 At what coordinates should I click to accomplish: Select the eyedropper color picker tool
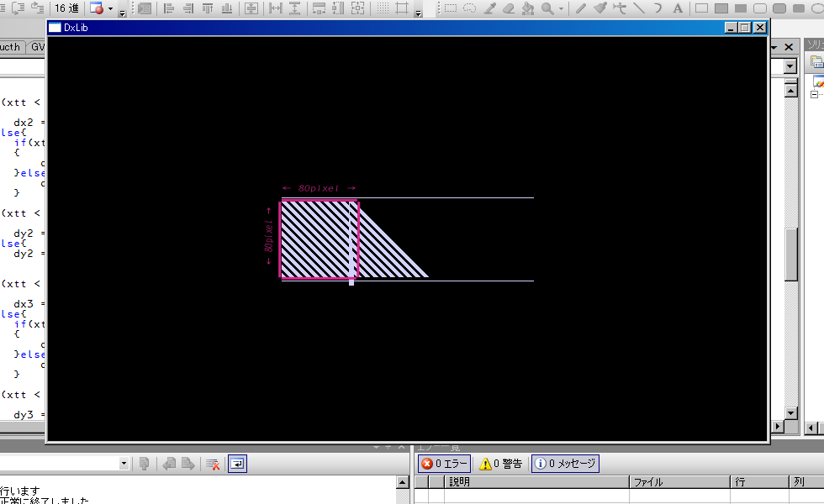[489, 8]
